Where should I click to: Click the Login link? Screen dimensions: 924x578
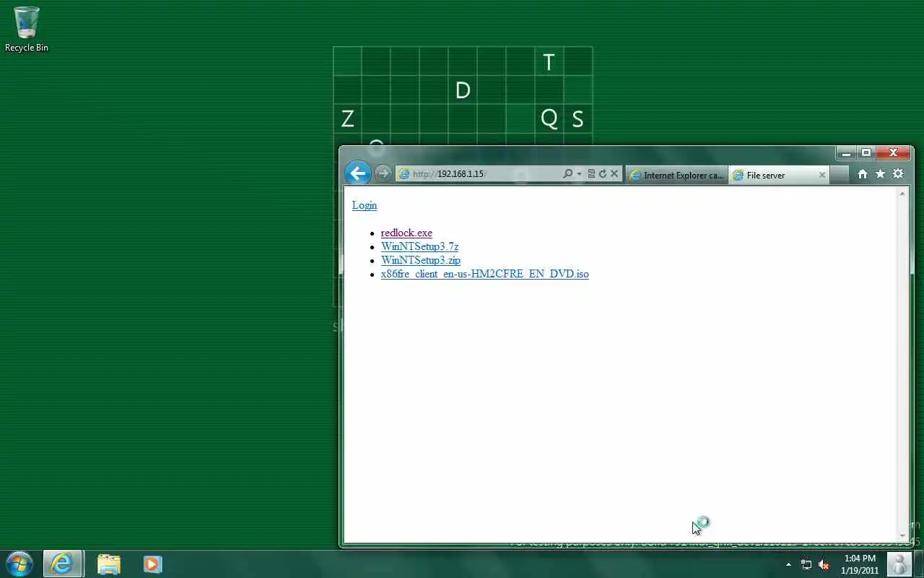pyautogui.click(x=365, y=205)
